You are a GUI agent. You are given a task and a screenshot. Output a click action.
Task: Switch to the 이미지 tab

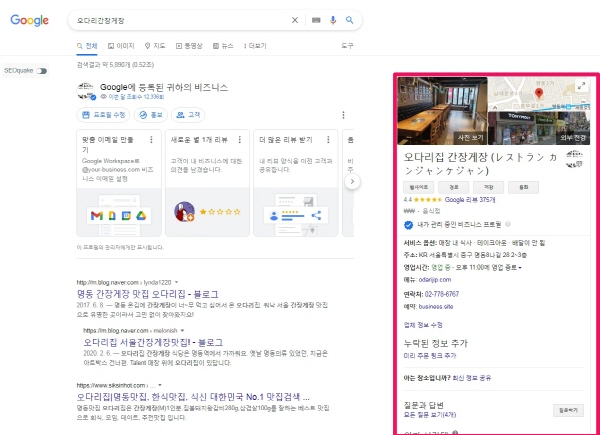tap(121, 46)
